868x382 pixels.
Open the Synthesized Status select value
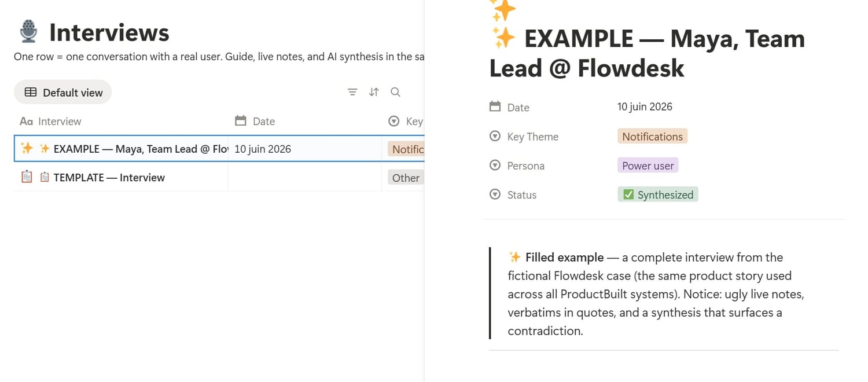[x=658, y=194]
